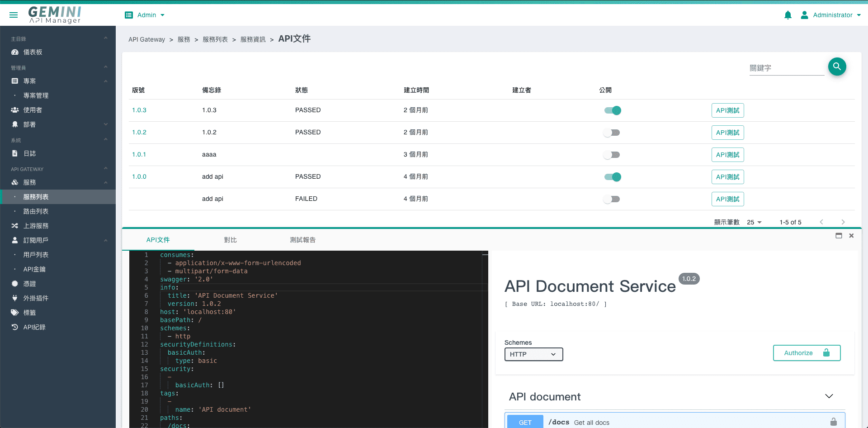The height and width of the screenshot is (428, 868).
Task: Click the Admin list icon in header
Action: [x=129, y=15]
